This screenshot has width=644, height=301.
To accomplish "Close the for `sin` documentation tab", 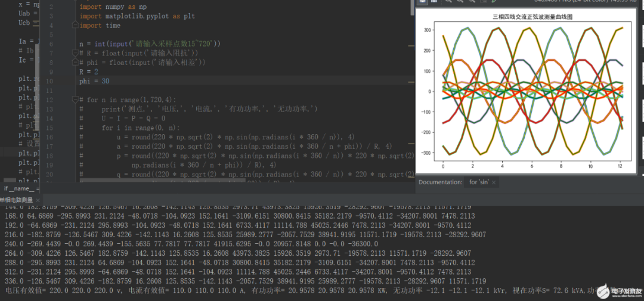I will click(494, 182).
